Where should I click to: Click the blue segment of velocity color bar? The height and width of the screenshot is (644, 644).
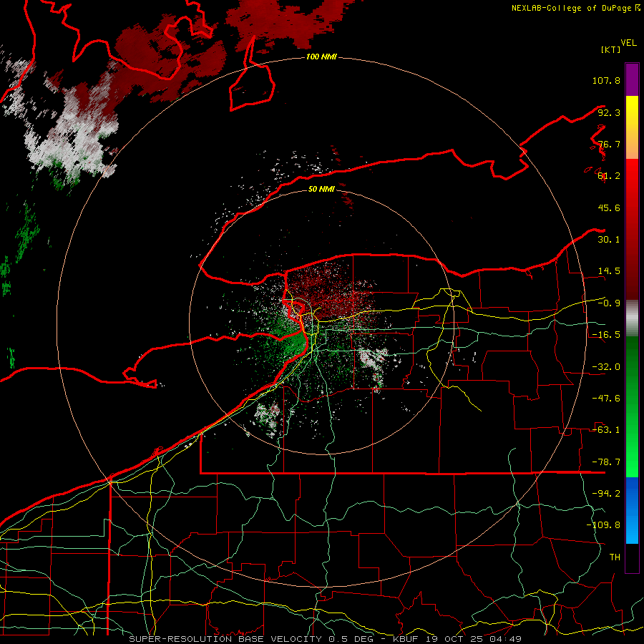[632, 510]
